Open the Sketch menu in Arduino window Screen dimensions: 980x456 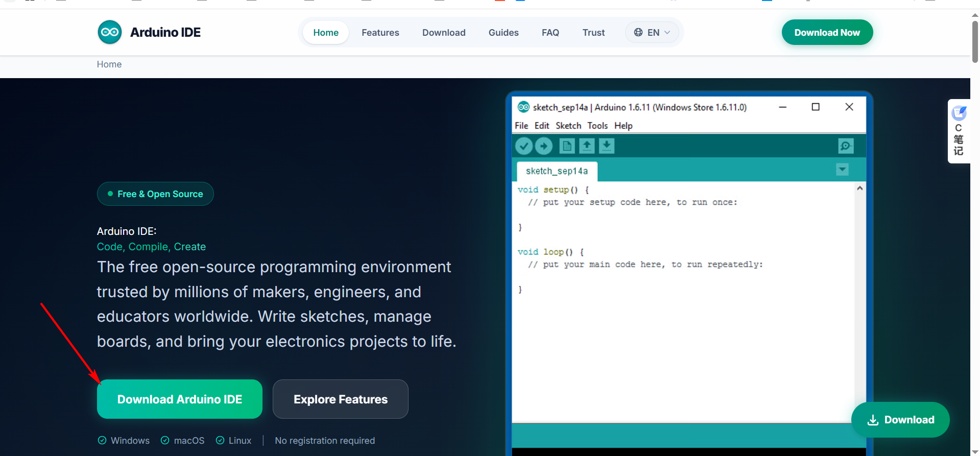[x=568, y=126]
